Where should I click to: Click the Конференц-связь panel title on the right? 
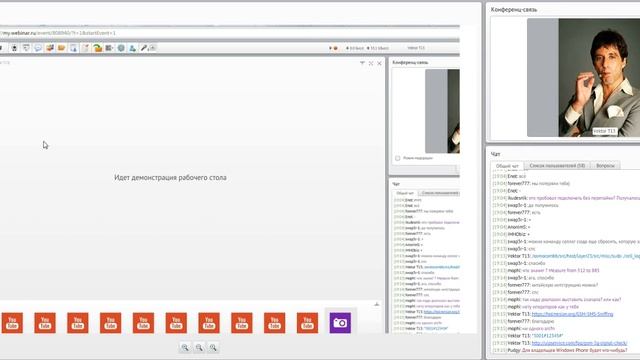514,9
